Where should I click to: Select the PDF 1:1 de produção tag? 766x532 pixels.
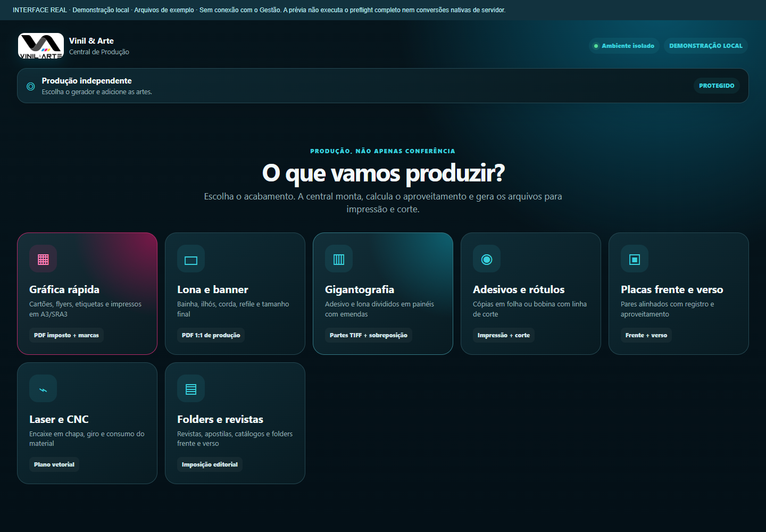click(x=211, y=335)
